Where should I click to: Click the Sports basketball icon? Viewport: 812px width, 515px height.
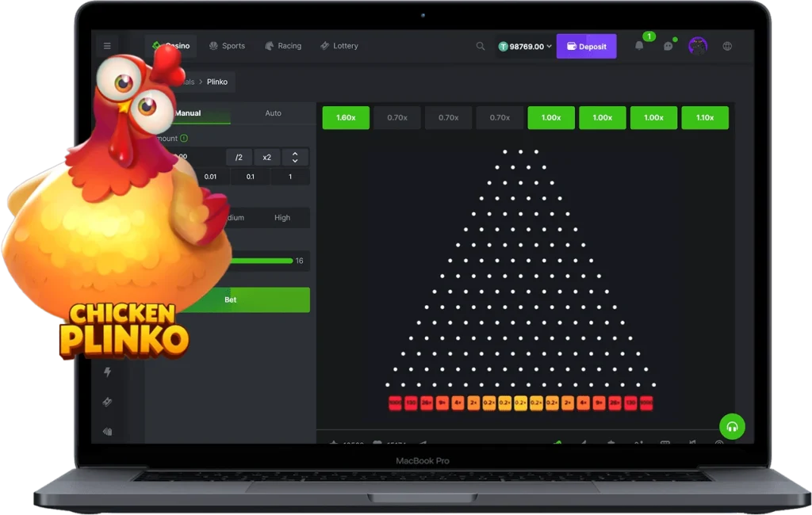(x=213, y=45)
